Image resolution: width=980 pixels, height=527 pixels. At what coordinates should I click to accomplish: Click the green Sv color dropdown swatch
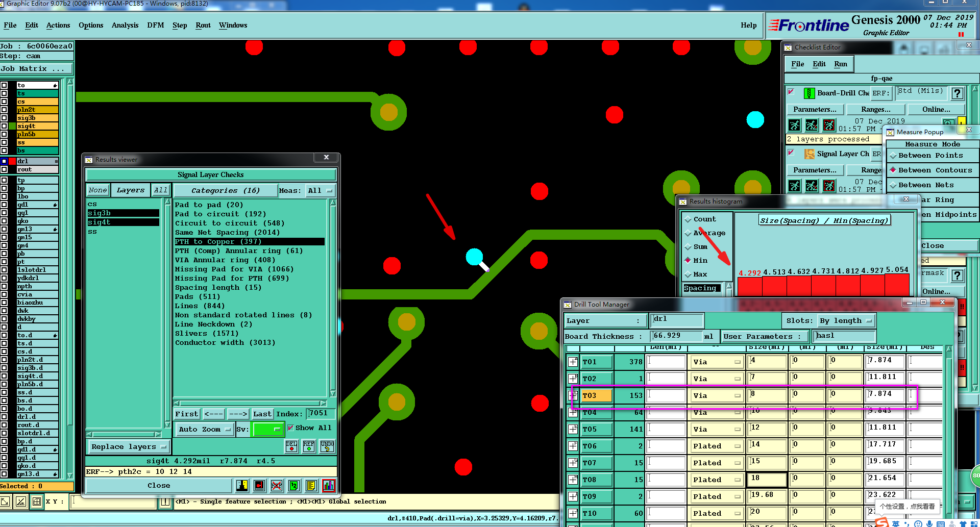(267, 430)
